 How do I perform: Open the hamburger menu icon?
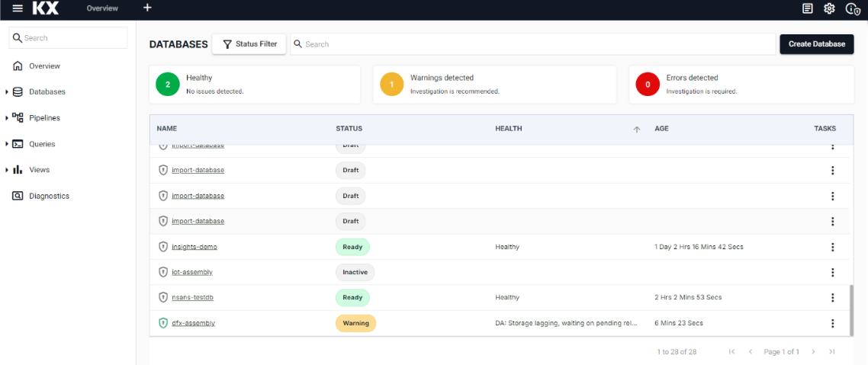point(18,8)
